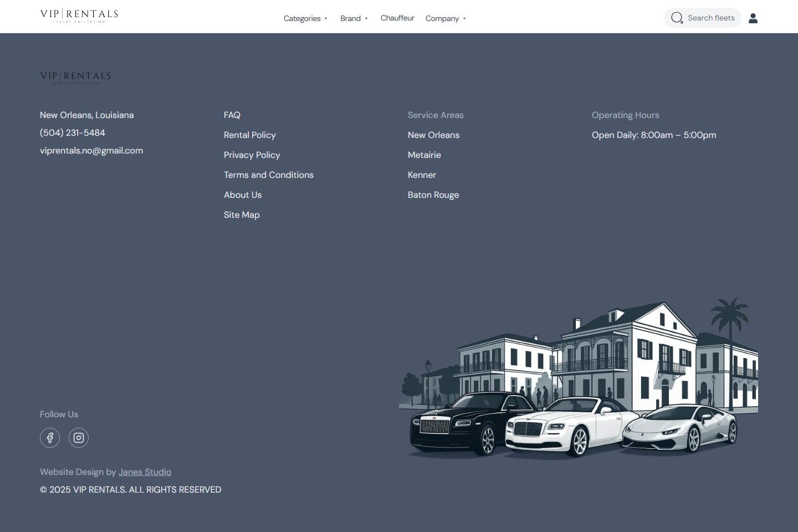Select Metairie service area
798x532 pixels.
tap(424, 155)
